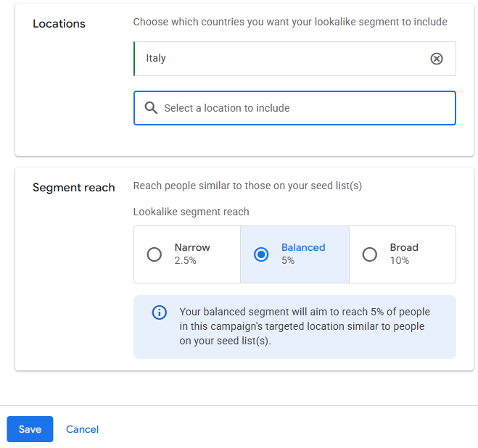
Task: Click the 'Broad' option label text
Action: (404, 247)
